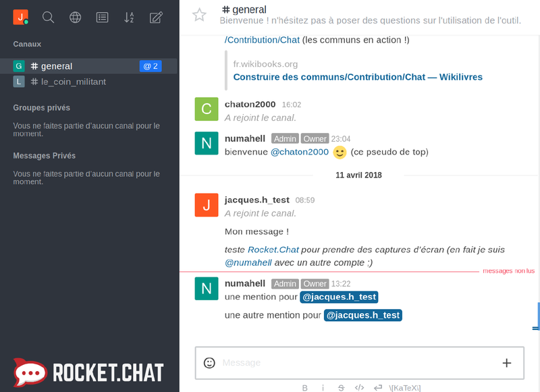
Task: Toggle strikethrough text formatting
Action: pos(341,388)
